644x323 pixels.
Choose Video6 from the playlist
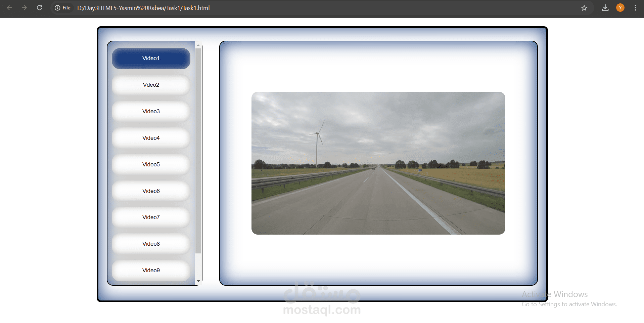click(x=151, y=191)
